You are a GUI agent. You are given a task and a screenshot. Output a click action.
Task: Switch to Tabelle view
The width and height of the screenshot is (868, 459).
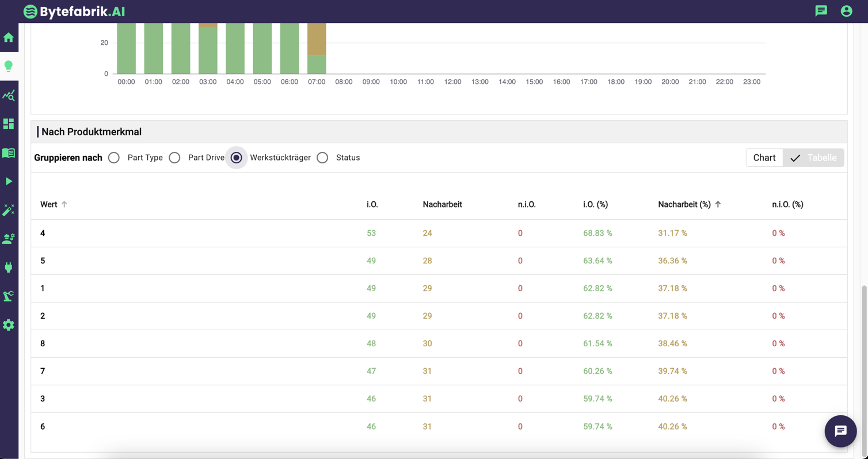tap(813, 158)
